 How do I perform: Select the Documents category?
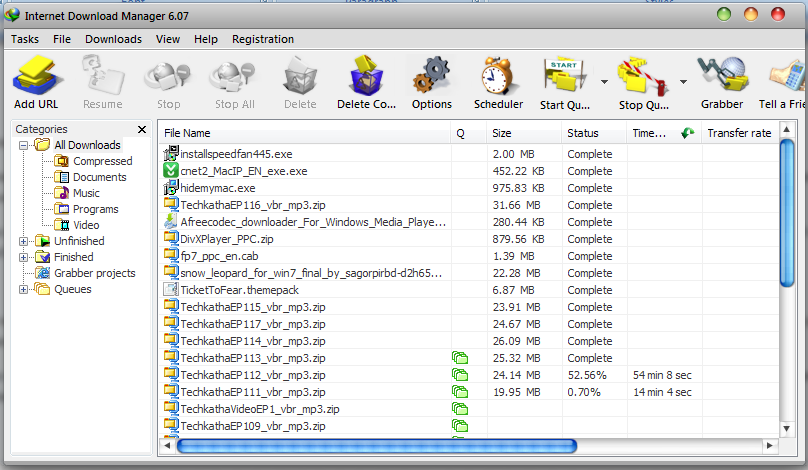click(x=99, y=177)
